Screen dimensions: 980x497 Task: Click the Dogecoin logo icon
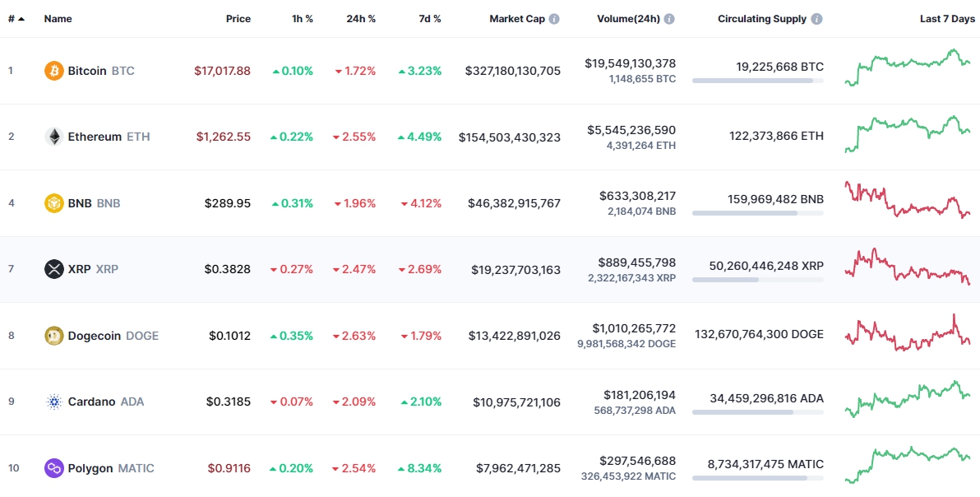point(54,336)
